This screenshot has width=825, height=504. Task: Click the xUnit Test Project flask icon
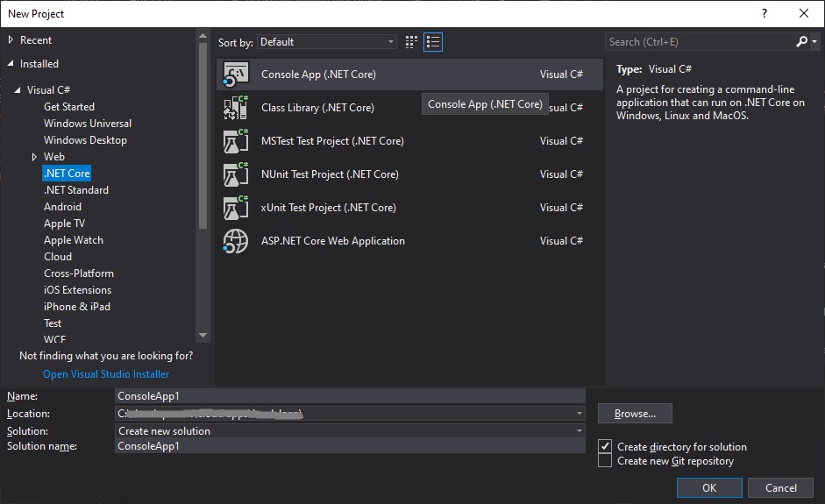click(235, 208)
